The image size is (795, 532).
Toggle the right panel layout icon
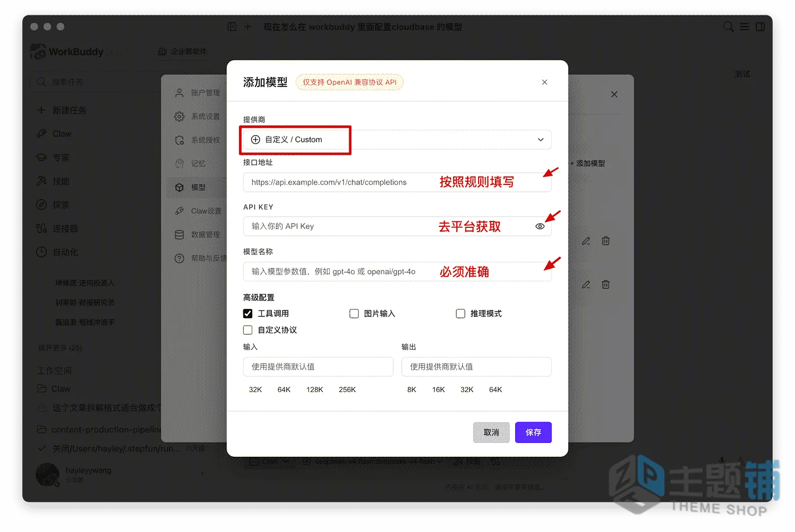point(761,26)
